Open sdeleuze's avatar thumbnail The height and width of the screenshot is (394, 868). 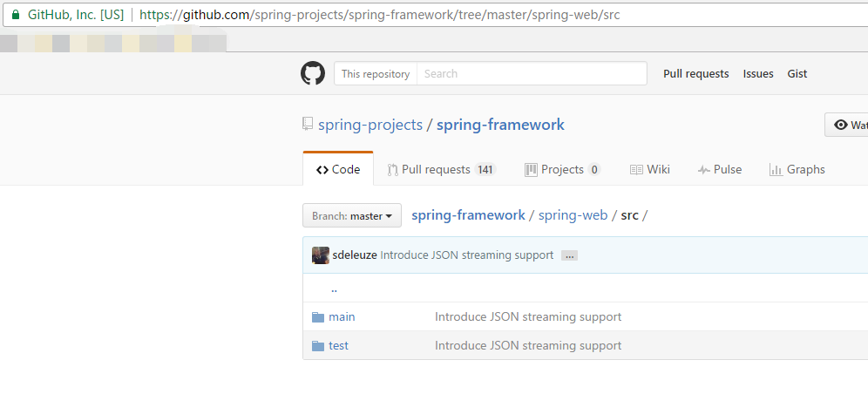point(321,255)
